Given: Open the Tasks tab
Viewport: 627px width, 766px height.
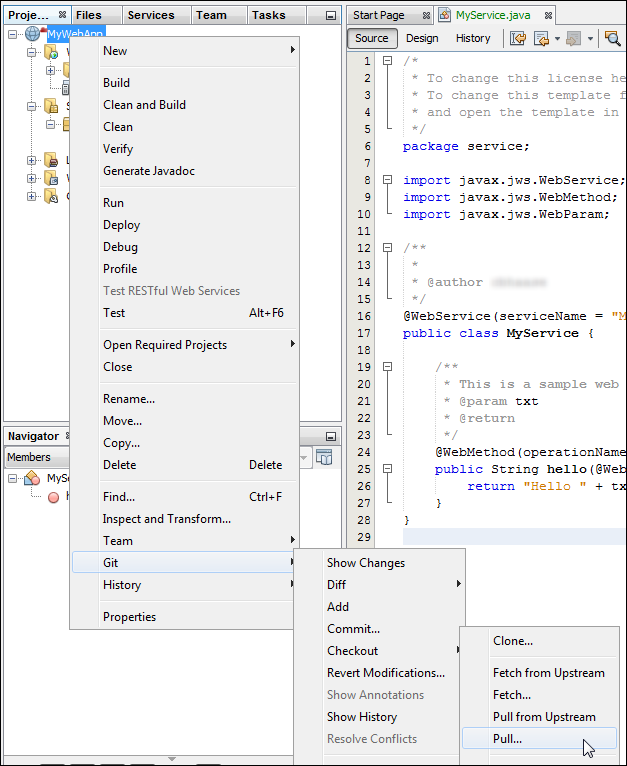Looking at the screenshot, I should point(277,15).
